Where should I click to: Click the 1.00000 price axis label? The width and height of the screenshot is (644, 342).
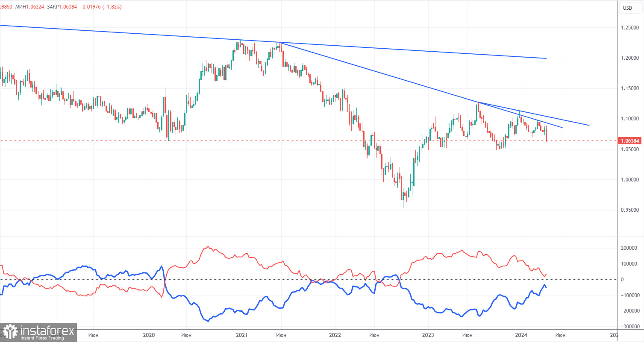[x=631, y=180]
